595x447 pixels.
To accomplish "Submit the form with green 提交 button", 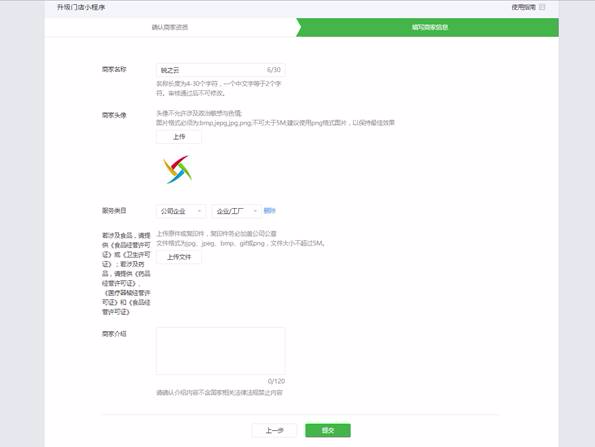I will pos(328,430).
